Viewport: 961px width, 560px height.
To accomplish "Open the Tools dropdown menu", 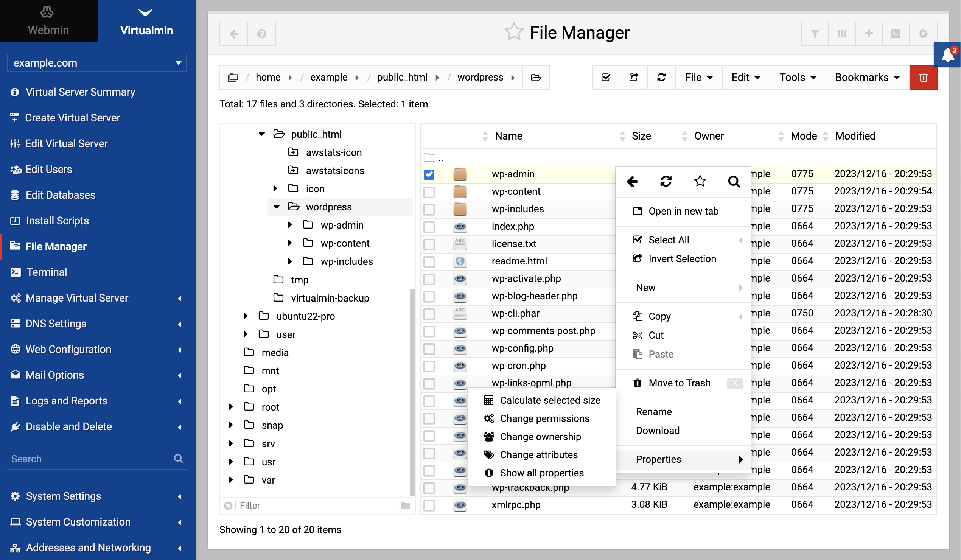I will point(798,78).
